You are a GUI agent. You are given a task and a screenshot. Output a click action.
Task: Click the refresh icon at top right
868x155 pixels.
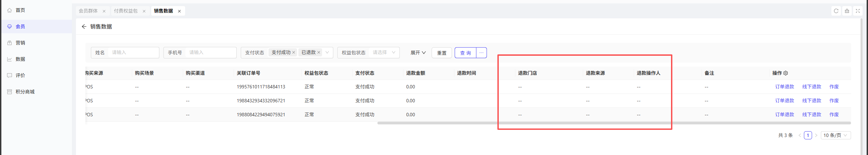[x=836, y=11]
